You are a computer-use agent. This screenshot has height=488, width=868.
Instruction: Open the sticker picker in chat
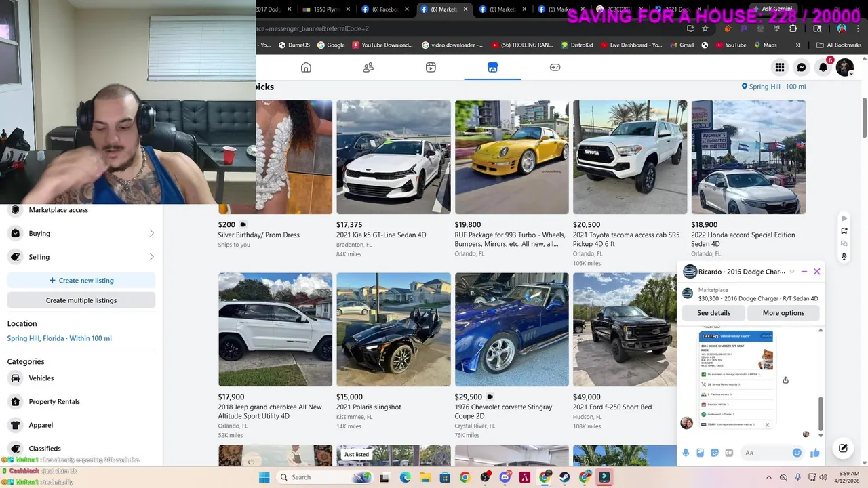(714, 453)
